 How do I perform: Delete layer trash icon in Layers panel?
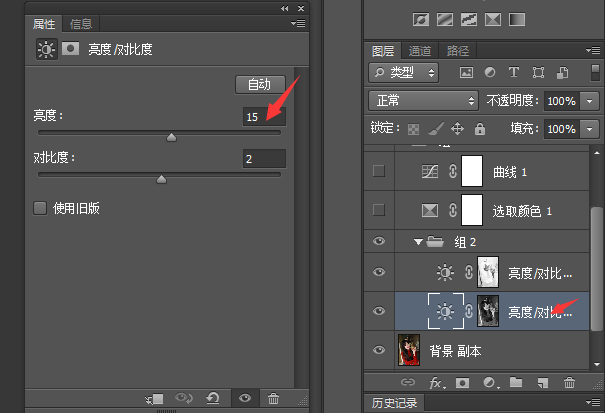pos(569,383)
